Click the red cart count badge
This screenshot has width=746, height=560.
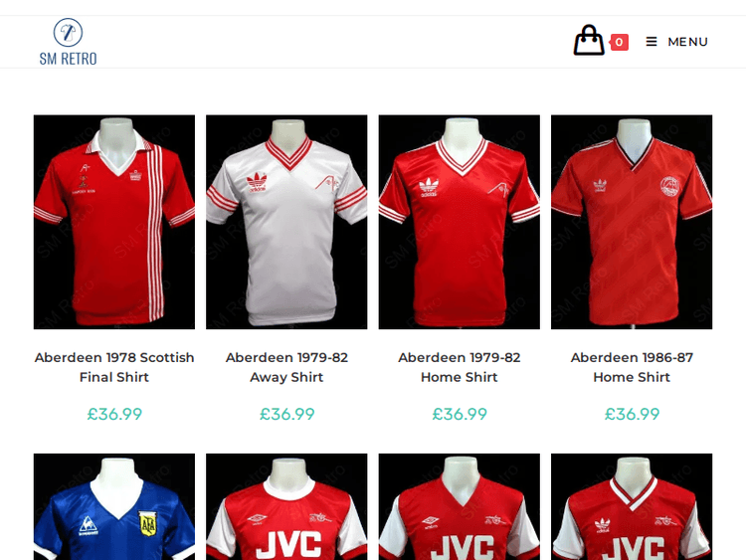pos(619,42)
